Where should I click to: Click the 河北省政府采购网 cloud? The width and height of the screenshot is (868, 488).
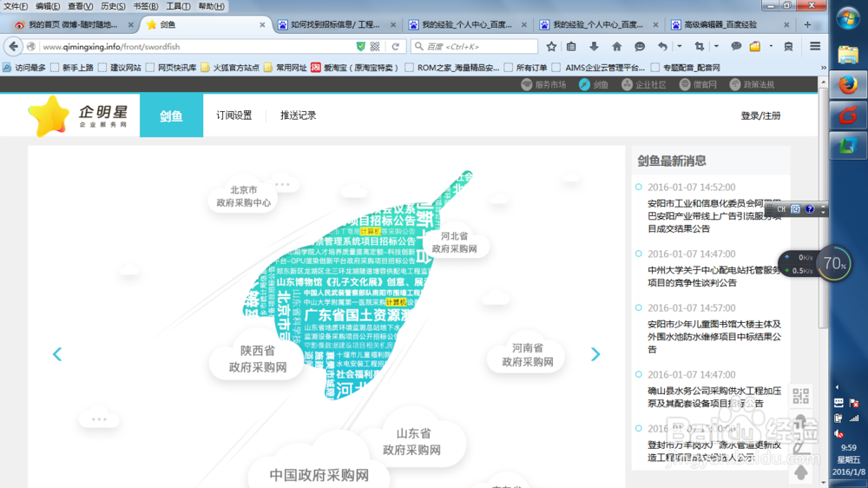pos(455,242)
